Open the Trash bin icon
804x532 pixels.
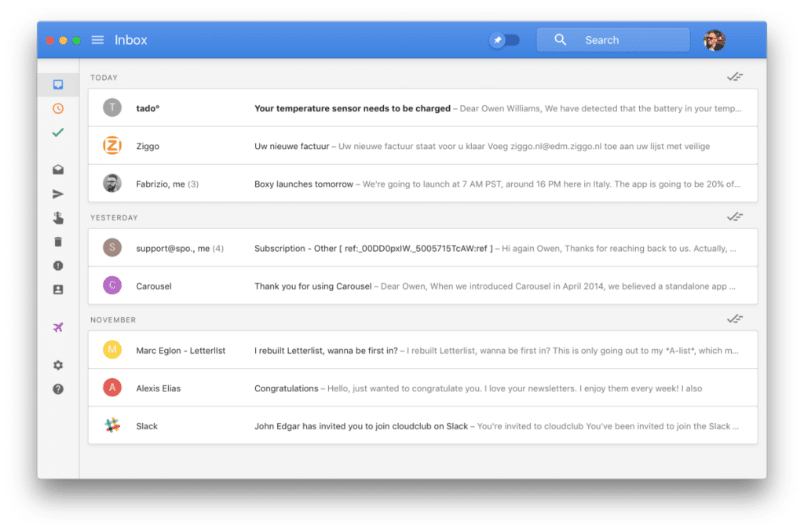point(58,242)
